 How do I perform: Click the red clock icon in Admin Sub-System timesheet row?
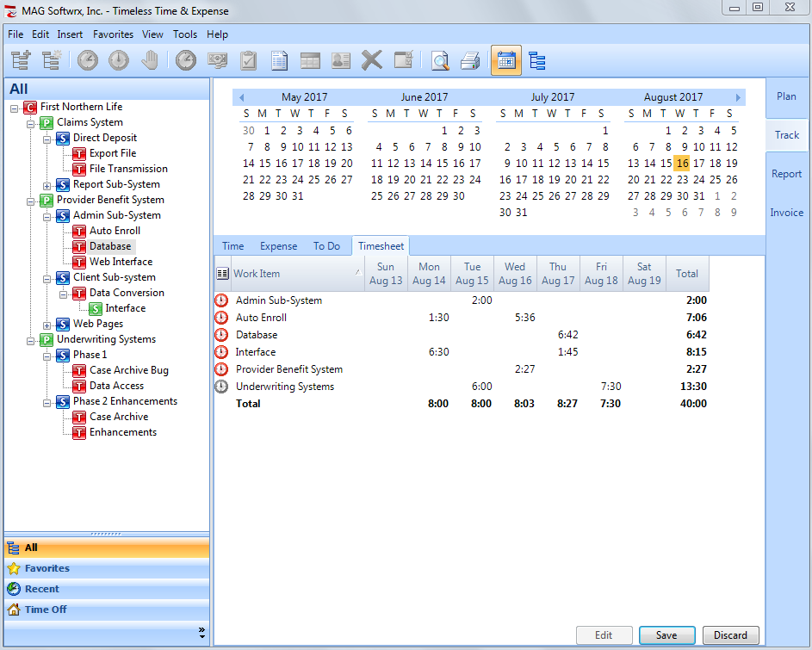point(221,300)
